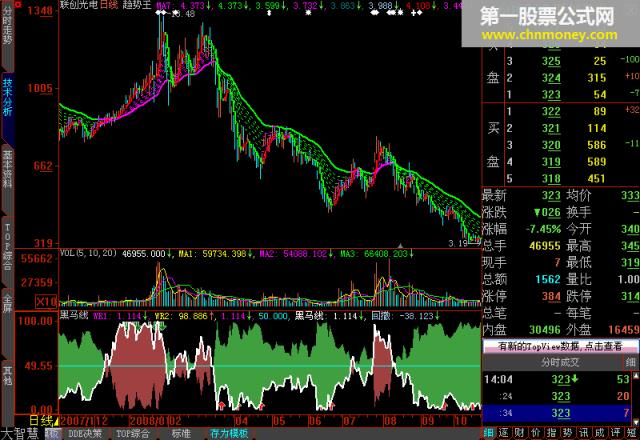The height and width of the screenshot is (440, 640).
Task: Click the 趋势王 indicator label
Action: coord(136,5)
